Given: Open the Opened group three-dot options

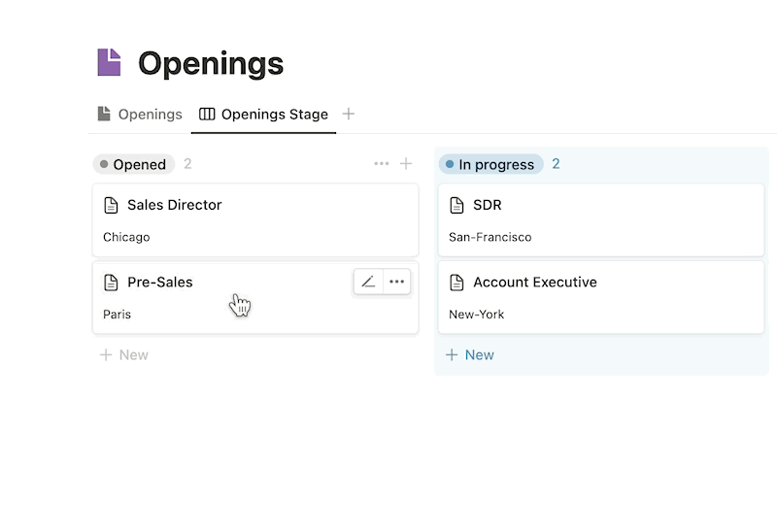Looking at the screenshot, I should click(381, 164).
